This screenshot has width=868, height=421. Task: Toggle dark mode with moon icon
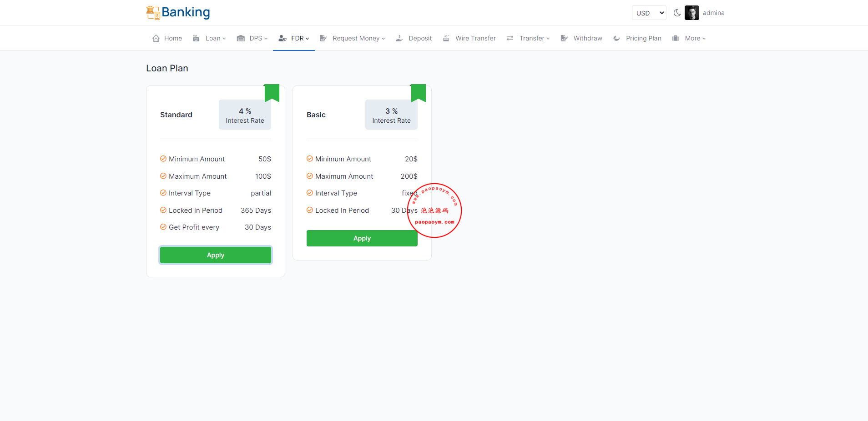(677, 13)
